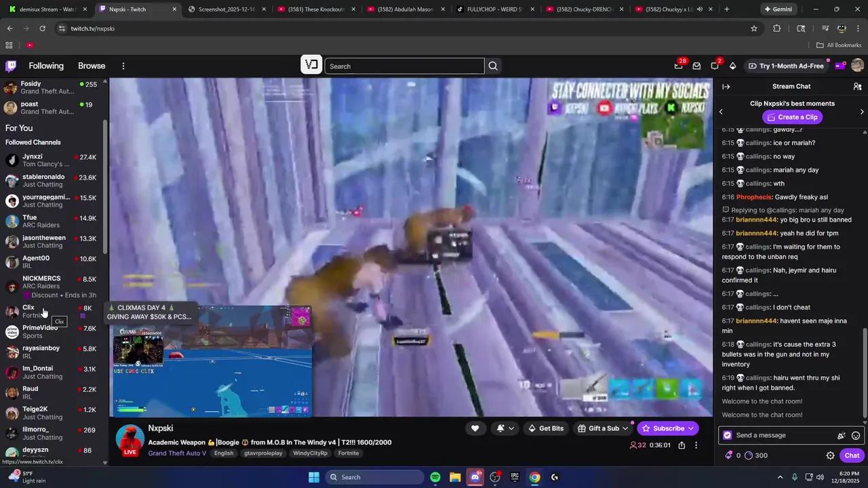Click the chat panel scrollbar
This screenshot has height=488, width=868.
click(x=865, y=373)
